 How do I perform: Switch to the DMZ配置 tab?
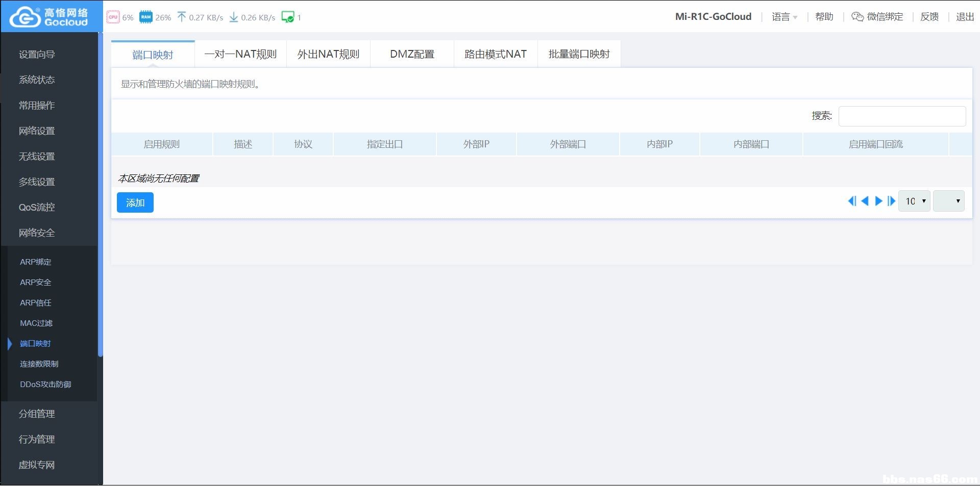point(412,54)
